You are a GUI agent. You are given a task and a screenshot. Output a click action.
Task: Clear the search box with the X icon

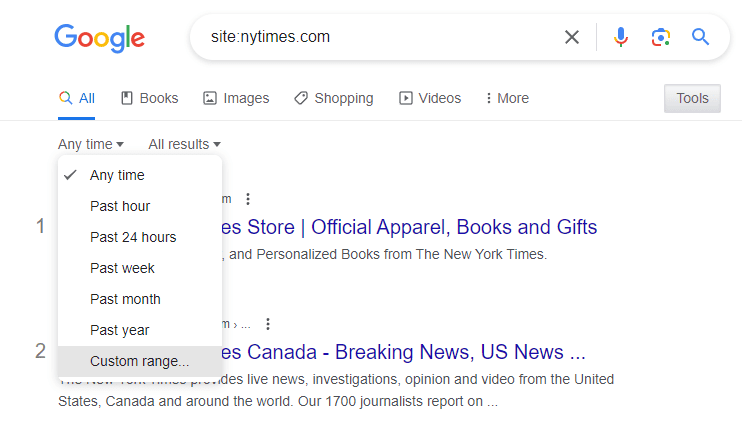pos(572,37)
